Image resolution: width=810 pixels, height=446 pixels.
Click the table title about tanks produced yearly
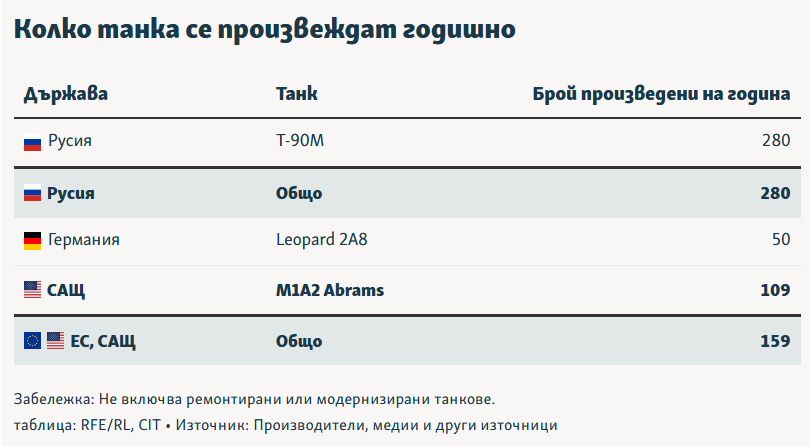pos(265,30)
